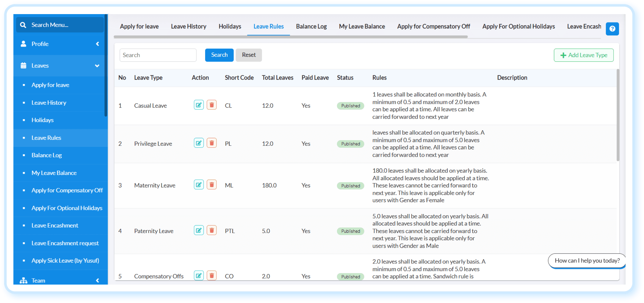Click the Profile person icon
This screenshot has height=303, width=644.
[x=24, y=44]
